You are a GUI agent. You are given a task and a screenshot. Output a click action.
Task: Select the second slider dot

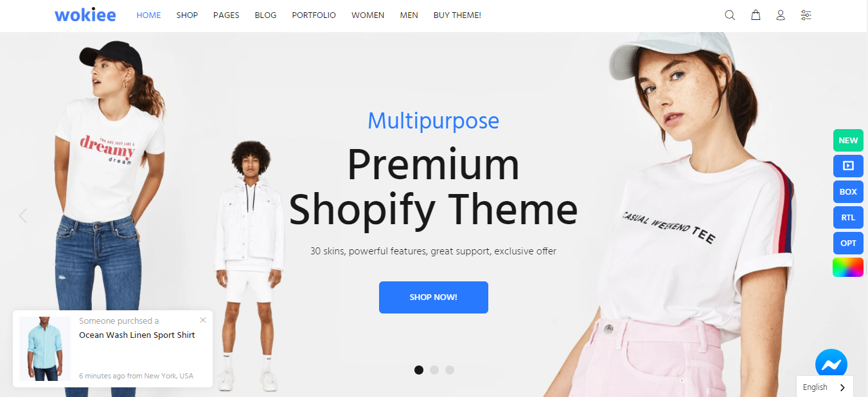434,369
